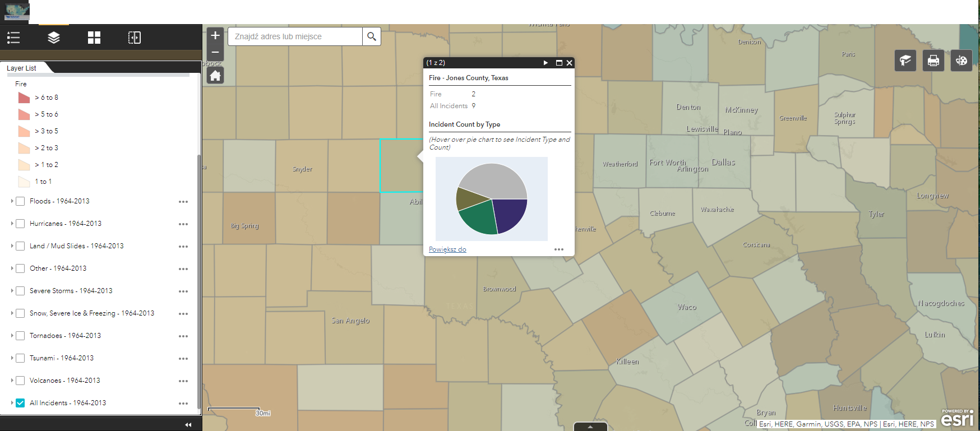Click the purple pie chart slice
The height and width of the screenshot is (431, 980).
coord(509,213)
